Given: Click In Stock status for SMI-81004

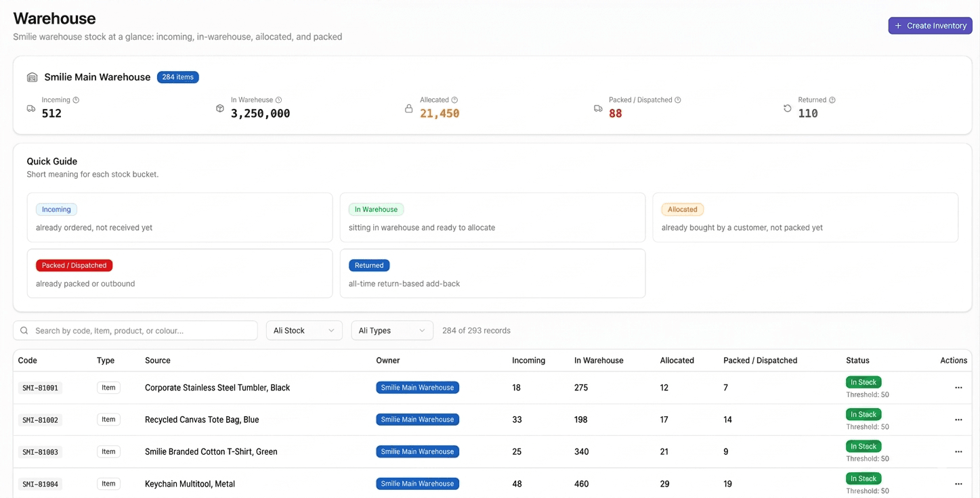Looking at the screenshot, I should [x=864, y=478].
